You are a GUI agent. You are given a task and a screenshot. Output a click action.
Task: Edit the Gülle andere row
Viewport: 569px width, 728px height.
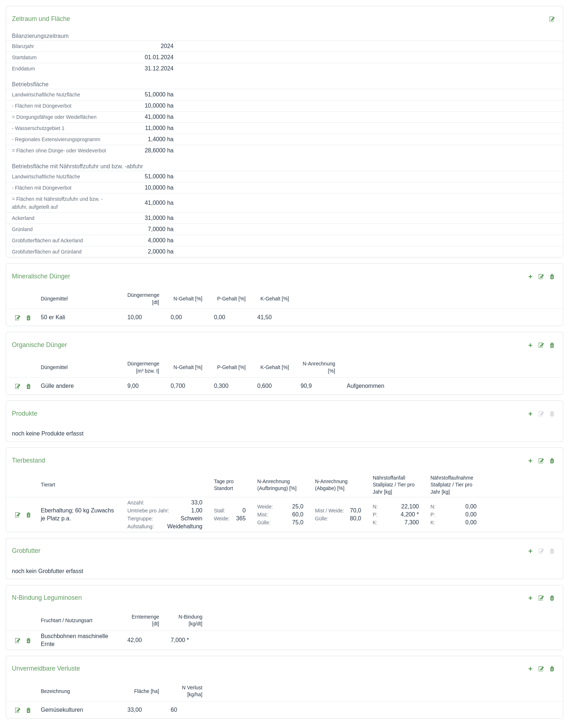pos(17,386)
